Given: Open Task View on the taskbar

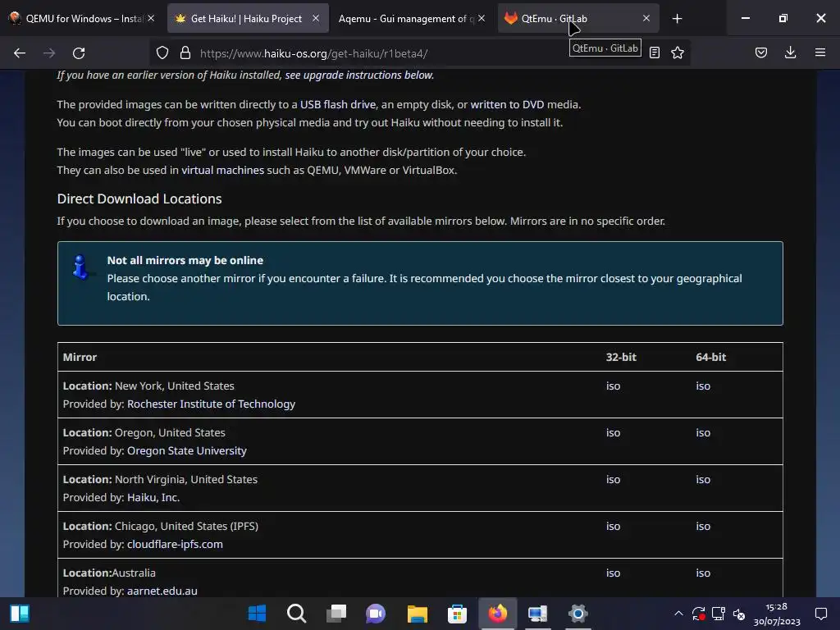Looking at the screenshot, I should point(336,614).
